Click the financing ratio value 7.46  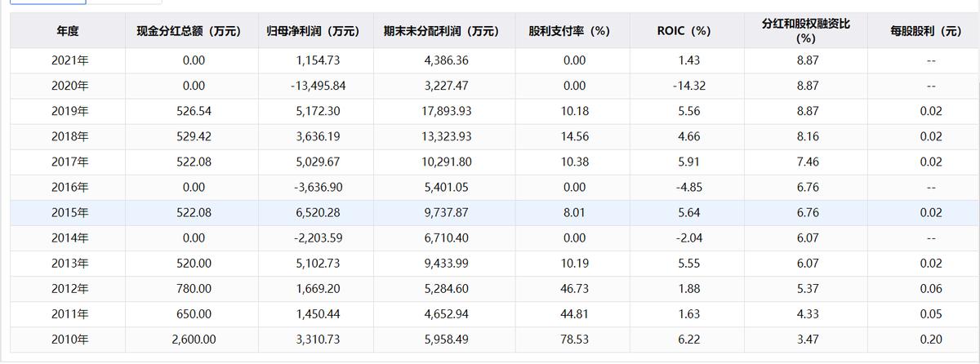click(807, 162)
